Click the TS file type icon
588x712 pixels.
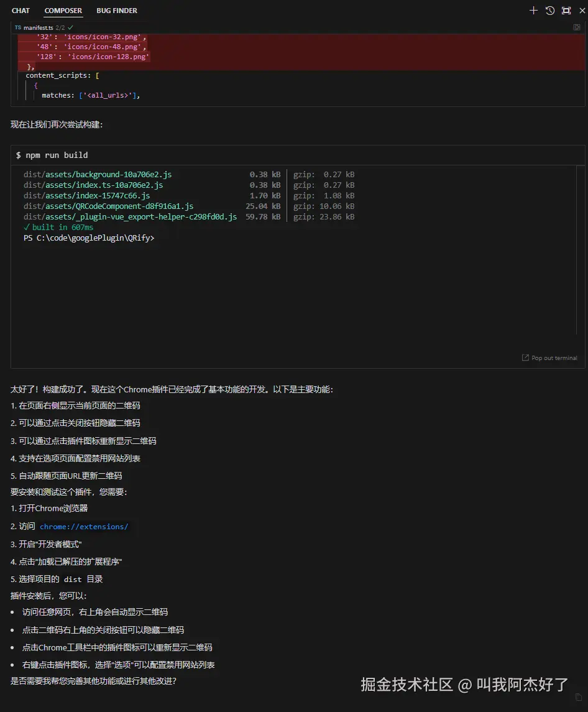(x=17, y=28)
